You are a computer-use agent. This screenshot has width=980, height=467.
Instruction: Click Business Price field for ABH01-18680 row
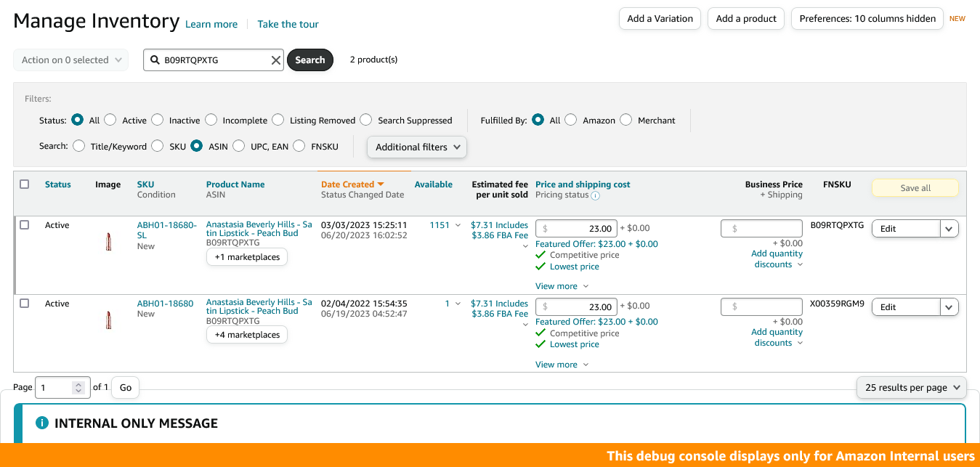[761, 306]
